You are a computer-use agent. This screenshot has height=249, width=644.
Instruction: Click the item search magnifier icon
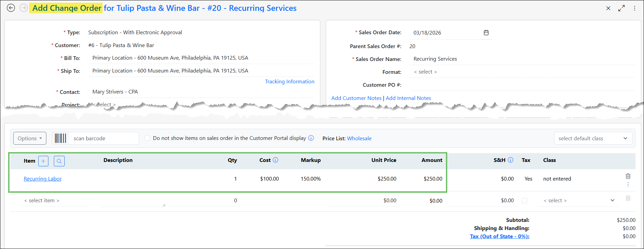point(59,161)
